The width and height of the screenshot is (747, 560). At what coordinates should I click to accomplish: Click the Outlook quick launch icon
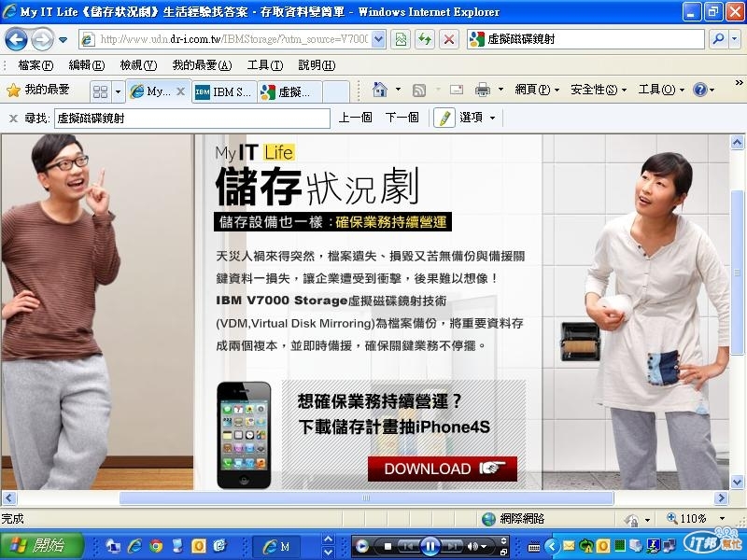tap(198, 546)
